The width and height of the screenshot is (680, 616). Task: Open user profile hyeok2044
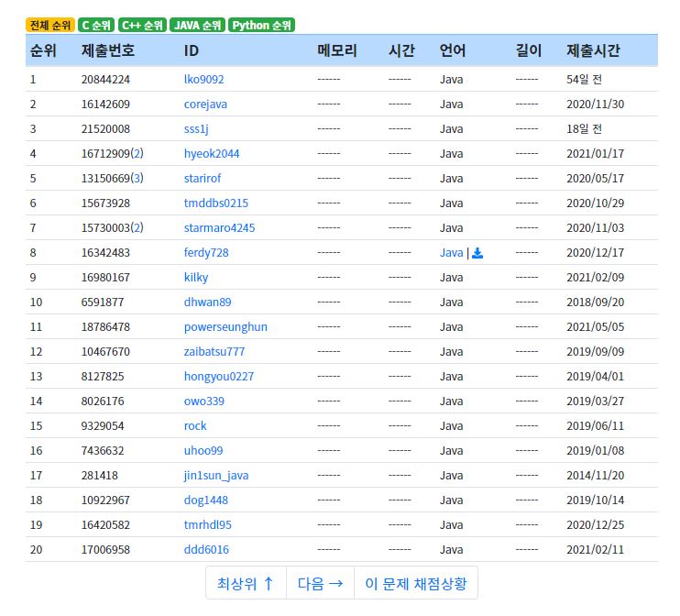212,154
